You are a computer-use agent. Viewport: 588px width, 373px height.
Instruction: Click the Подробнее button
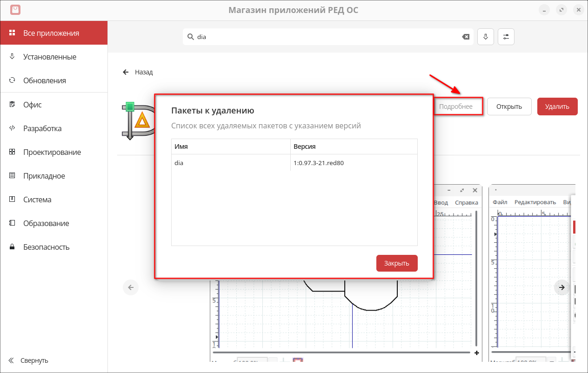(x=456, y=107)
